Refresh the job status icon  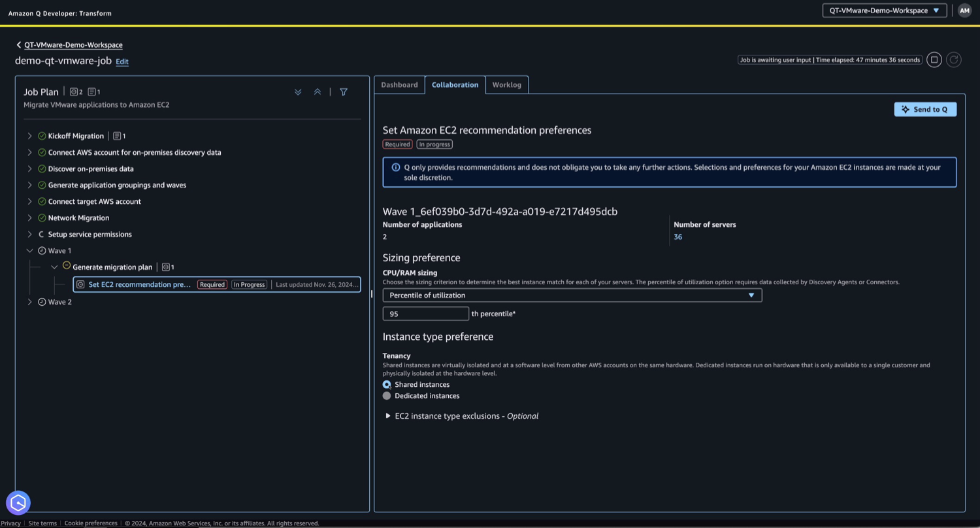(x=954, y=59)
